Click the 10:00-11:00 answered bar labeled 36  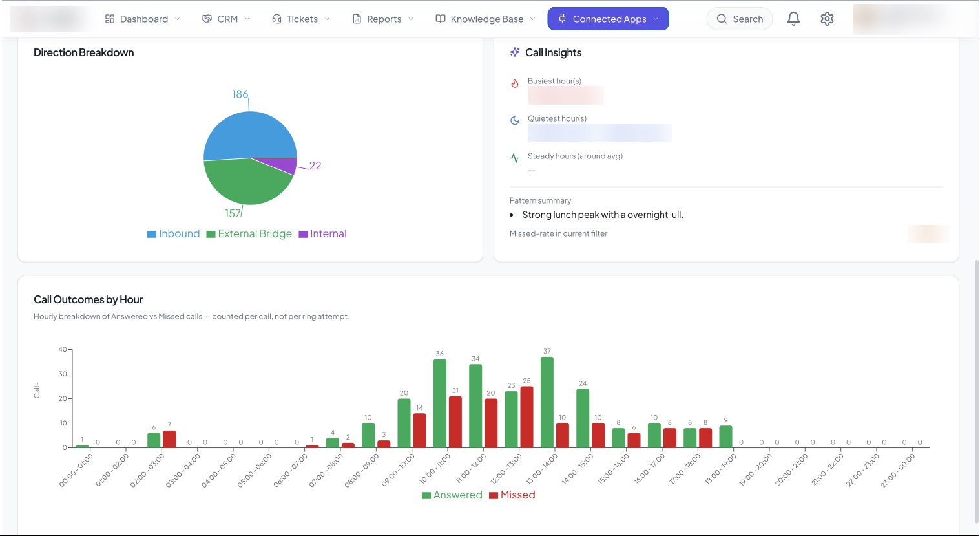pos(440,403)
